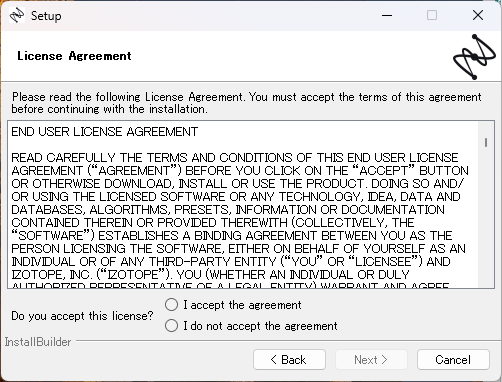Click the "Setup" window title text
Image resolution: width=502 pixels, height=382 pixels.
coord(46,16)
